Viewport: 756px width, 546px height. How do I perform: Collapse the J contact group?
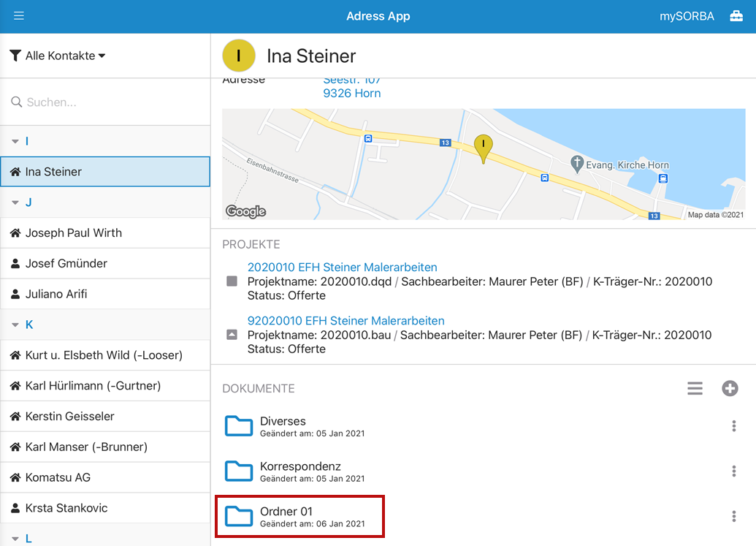point(15,202)
